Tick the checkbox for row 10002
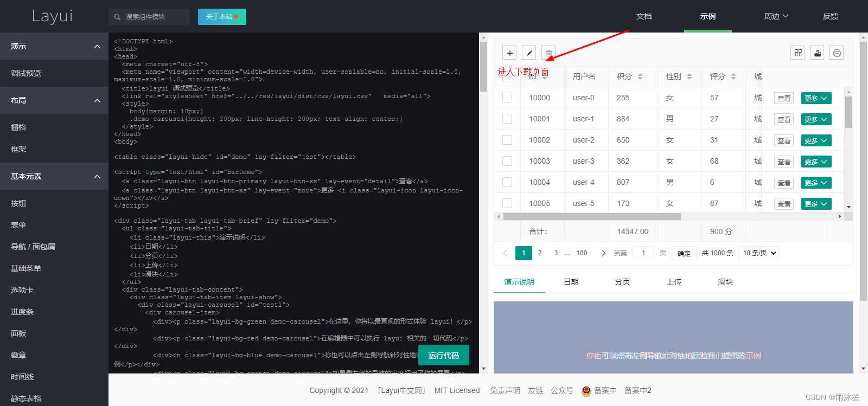Image resolution: width=868 pixels, height=406 pixels. tap(507, 140)
